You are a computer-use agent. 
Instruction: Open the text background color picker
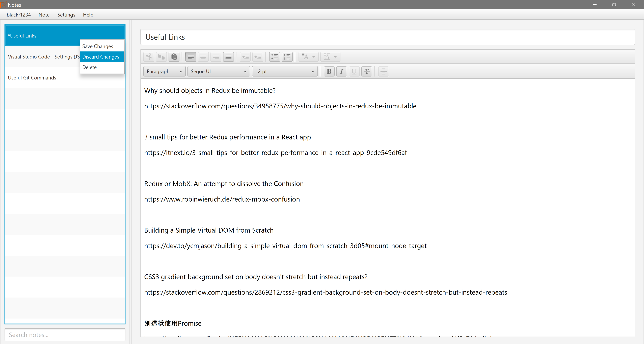click(x=330, y=57)
